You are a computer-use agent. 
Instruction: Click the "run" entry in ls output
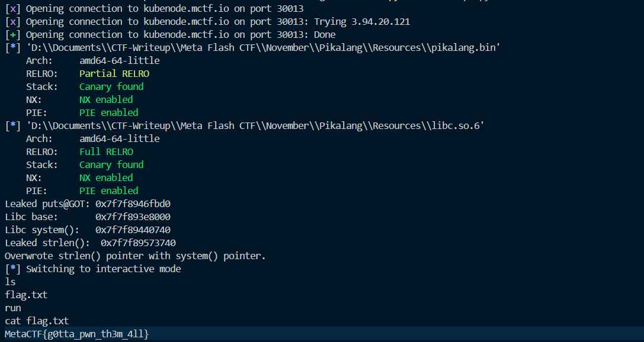[x=13, y=308]
